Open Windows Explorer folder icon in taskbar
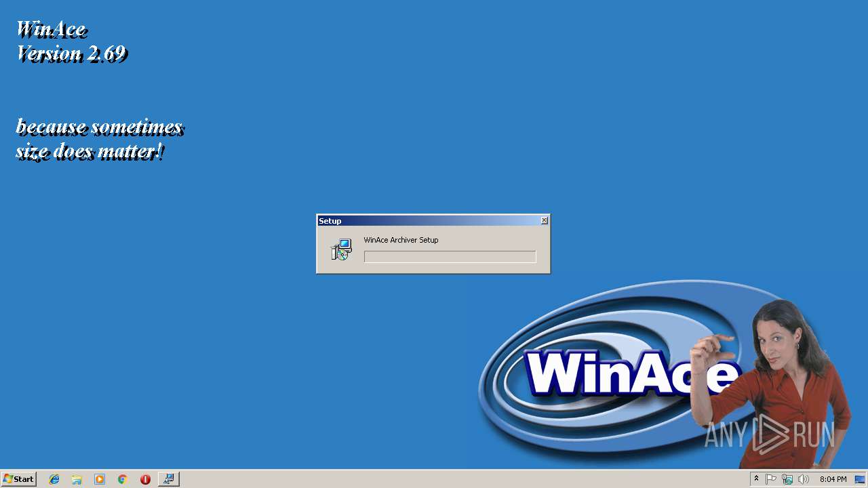 tap(77, 479)
